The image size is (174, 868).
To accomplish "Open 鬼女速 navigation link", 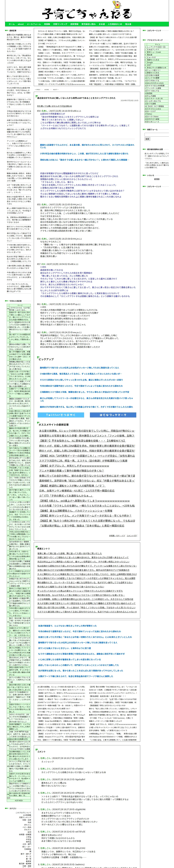I will coord(128,24).
